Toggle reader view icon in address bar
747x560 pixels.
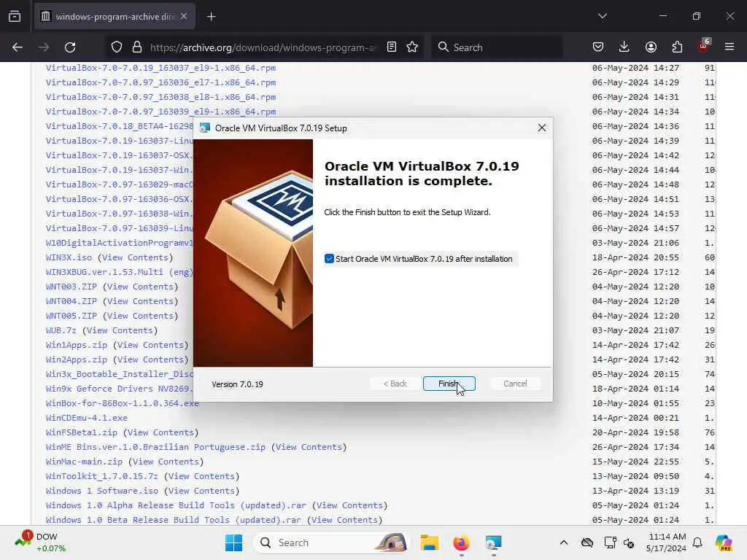click(x=392, y=47)
